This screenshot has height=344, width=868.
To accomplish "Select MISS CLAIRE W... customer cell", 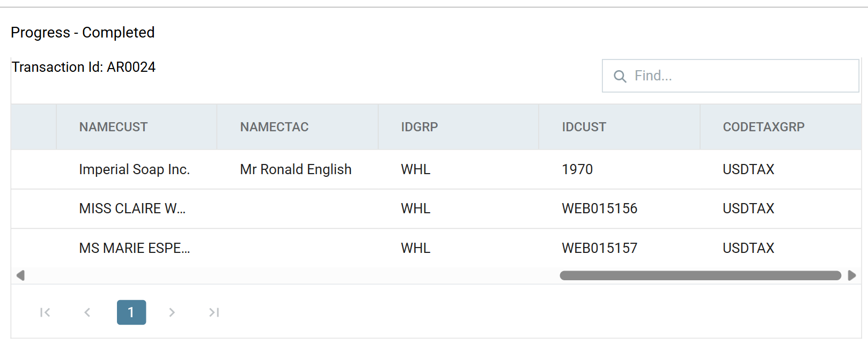I will pyautogui.click(x=132, y=208).
